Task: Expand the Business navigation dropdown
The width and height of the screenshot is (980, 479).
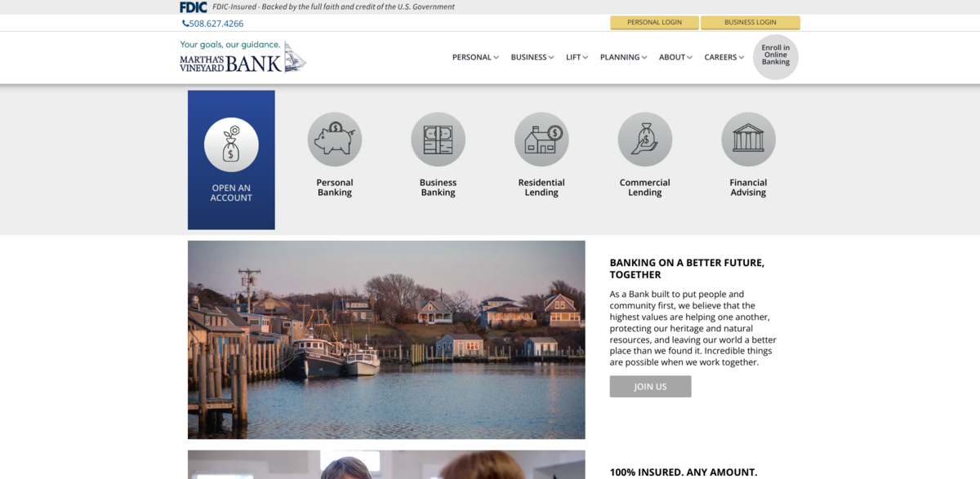Action: click(532, 58)
